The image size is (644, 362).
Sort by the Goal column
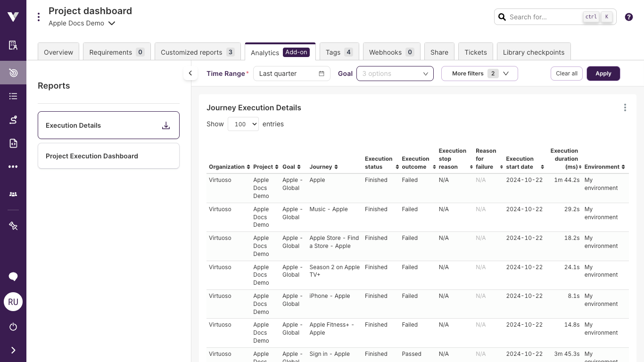292,167
